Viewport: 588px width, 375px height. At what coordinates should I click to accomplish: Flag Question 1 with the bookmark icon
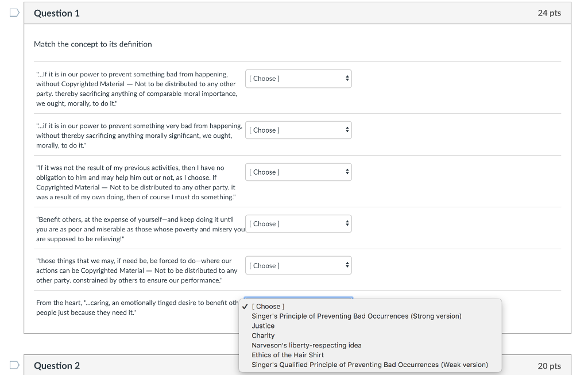(x=14, y=13)
